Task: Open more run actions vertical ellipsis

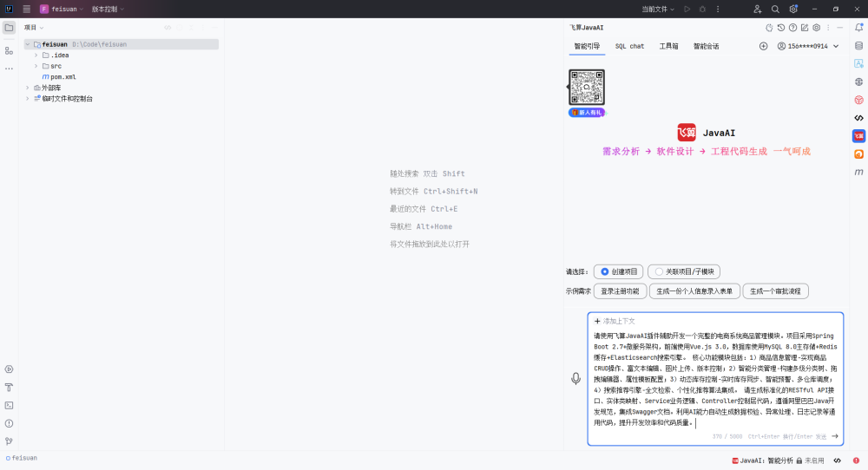Action: (x=718, y=9)
